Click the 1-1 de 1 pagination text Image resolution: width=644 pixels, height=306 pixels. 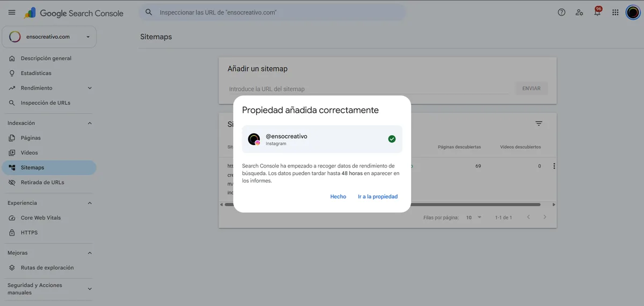[503, 217]
